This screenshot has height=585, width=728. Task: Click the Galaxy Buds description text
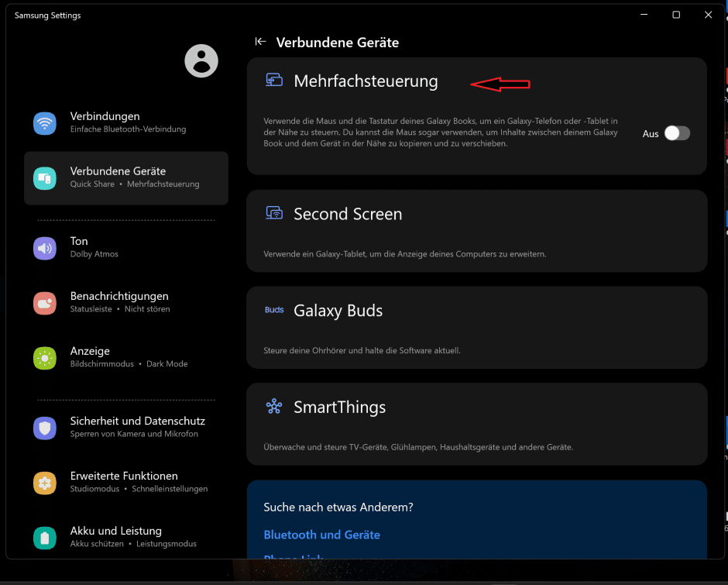[x=362, y=350]
